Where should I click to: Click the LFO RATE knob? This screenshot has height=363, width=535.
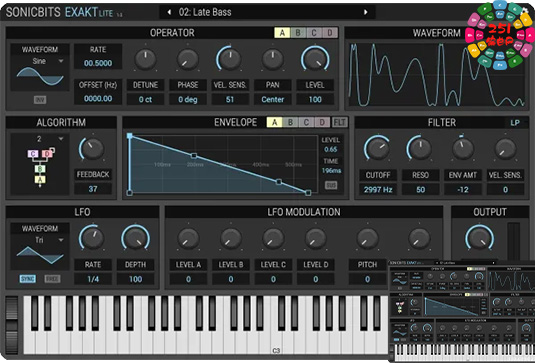click(x=92, y=238)
